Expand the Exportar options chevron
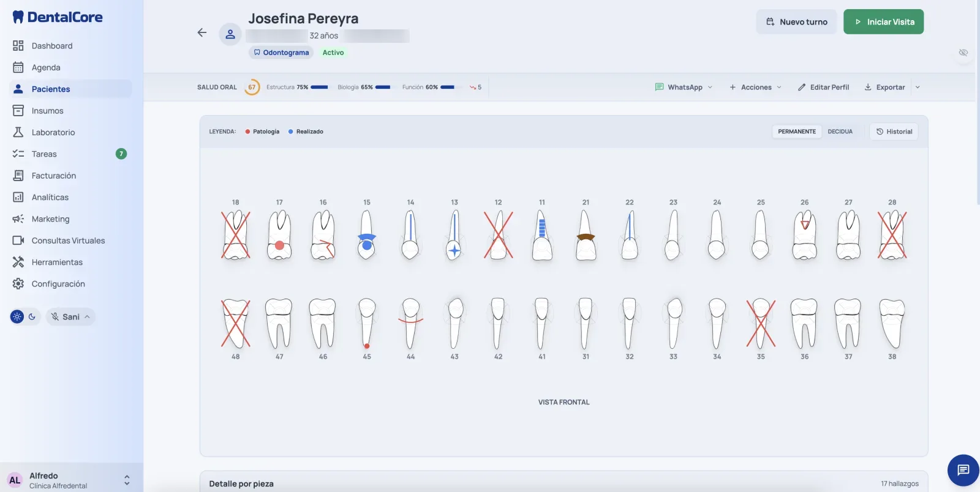The height and width of the screenshot is (492, 980). (918, 88)
